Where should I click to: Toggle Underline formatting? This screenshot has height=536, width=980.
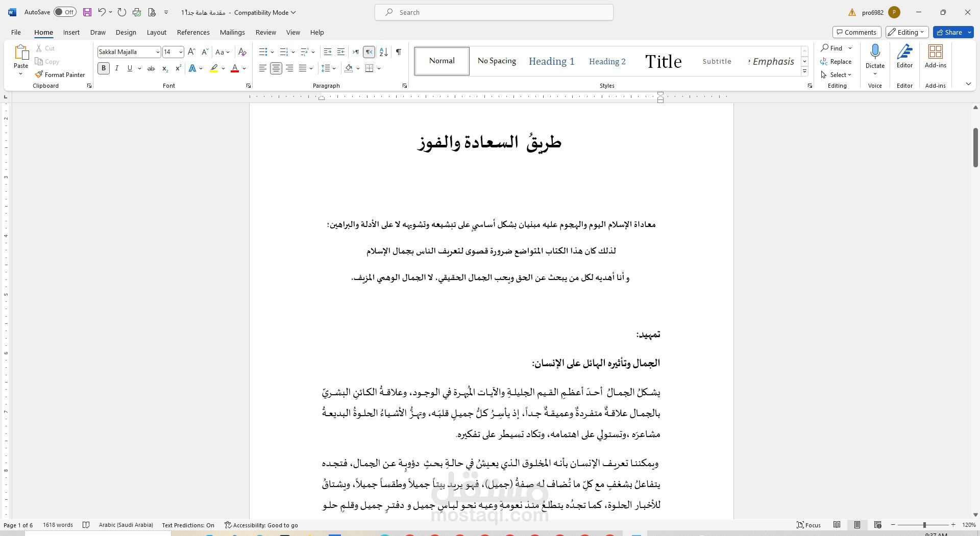tap(130, 68)
